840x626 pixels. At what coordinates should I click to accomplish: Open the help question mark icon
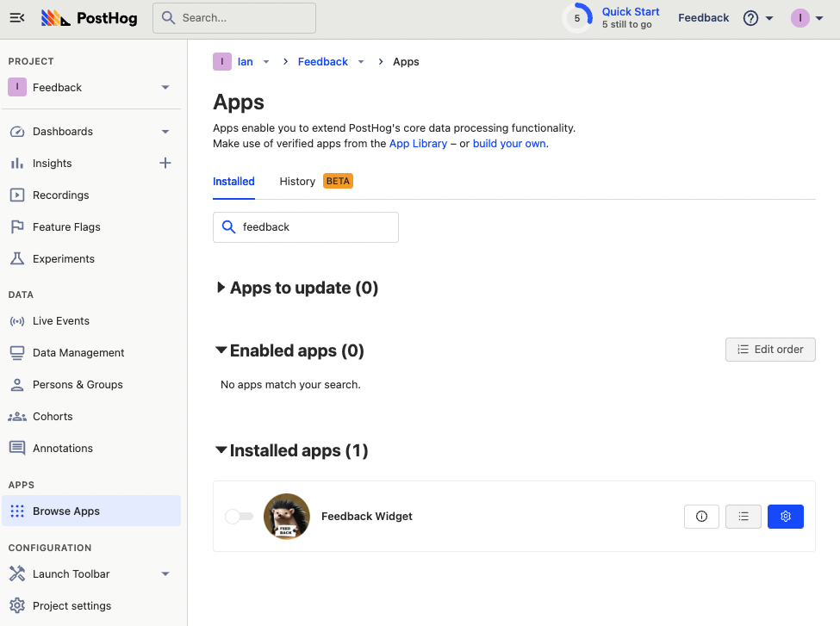750,18
